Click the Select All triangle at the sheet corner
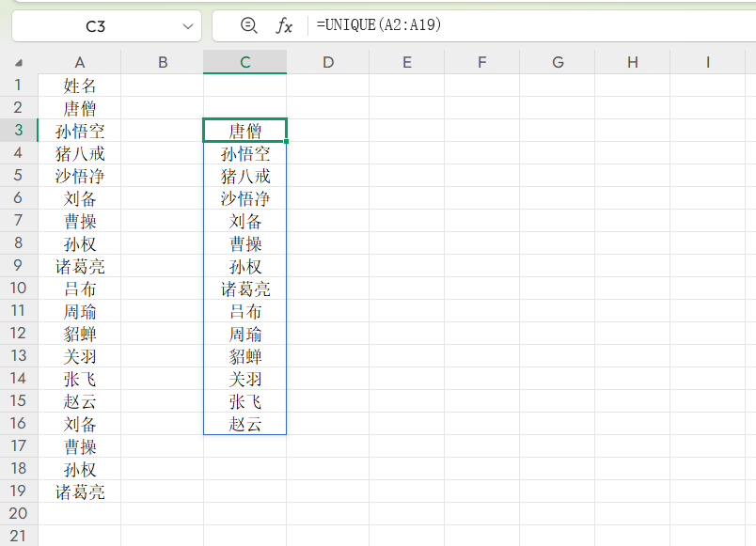 (x=19, y=63)
